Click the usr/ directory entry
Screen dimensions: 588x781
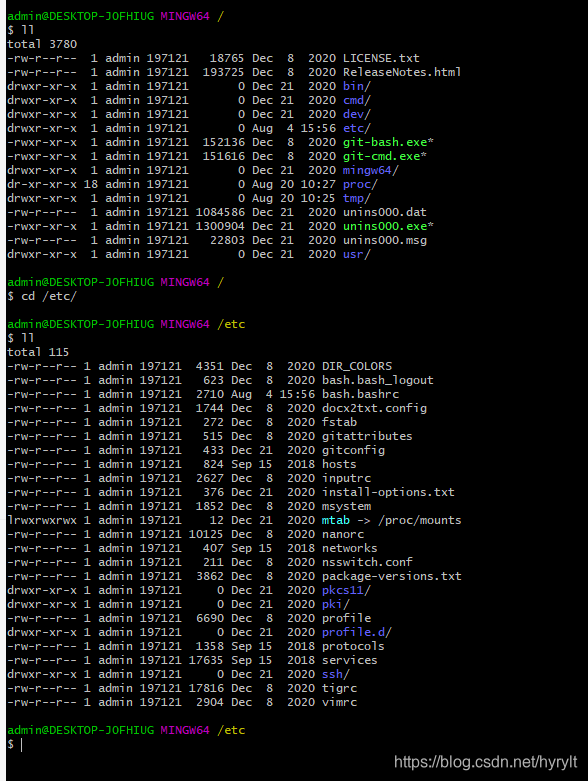[x=356, y=254]
